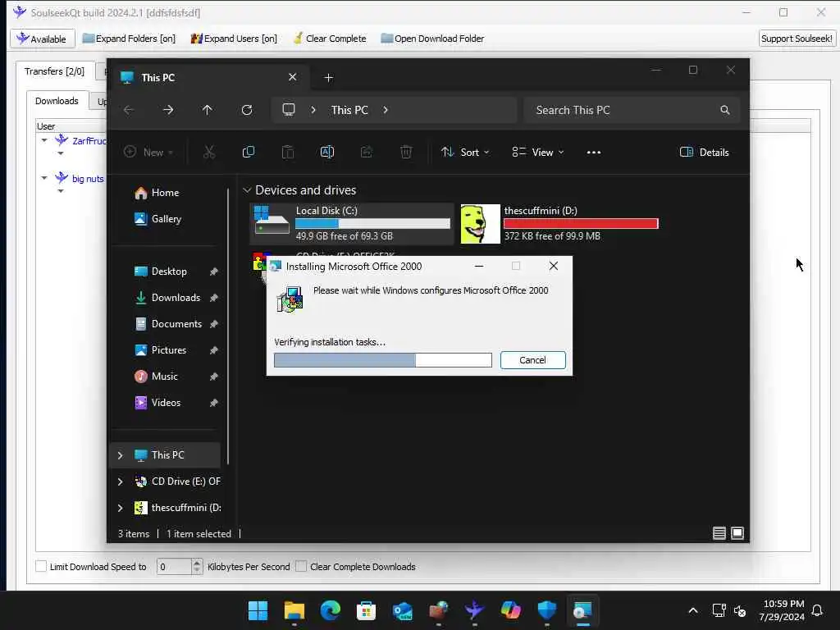Screen dimensions: 840x630
Task: Navigate up one level with up arrow
Action: pos(208,110)
